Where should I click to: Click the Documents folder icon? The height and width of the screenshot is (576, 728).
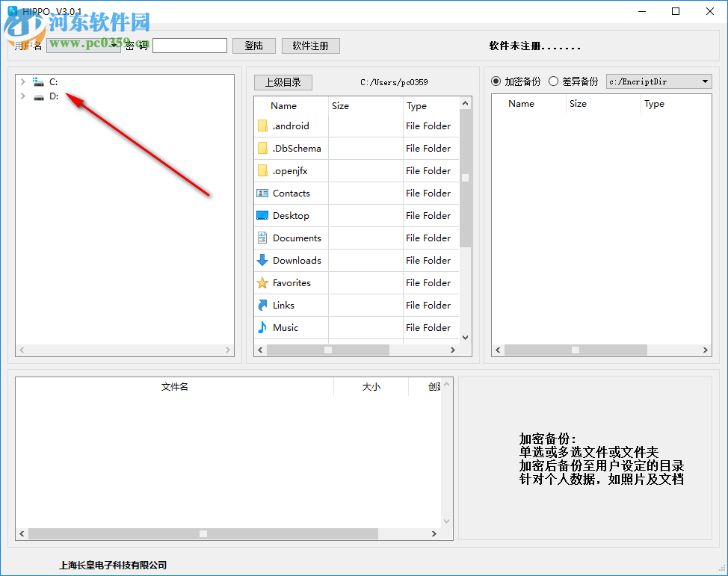coord(264,238)
